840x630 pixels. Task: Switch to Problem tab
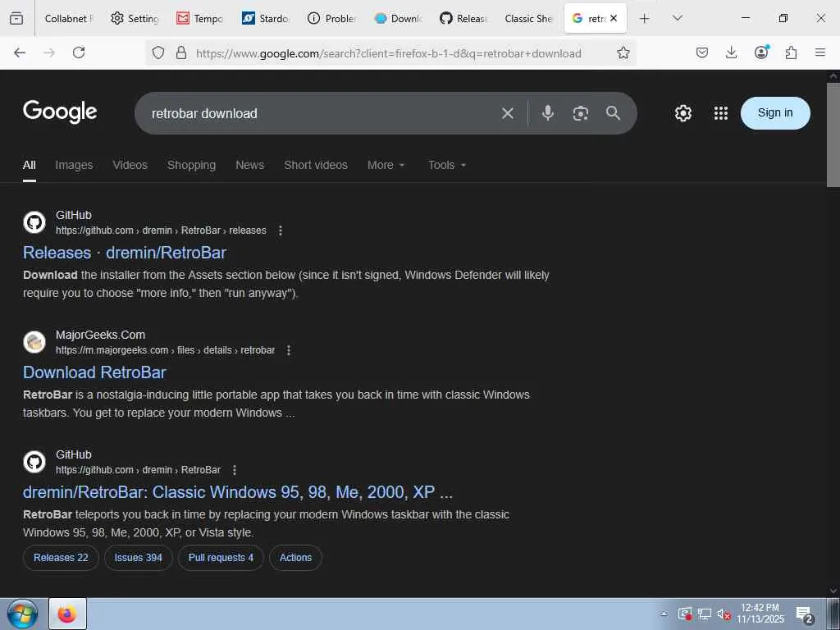tap(331, 19)
